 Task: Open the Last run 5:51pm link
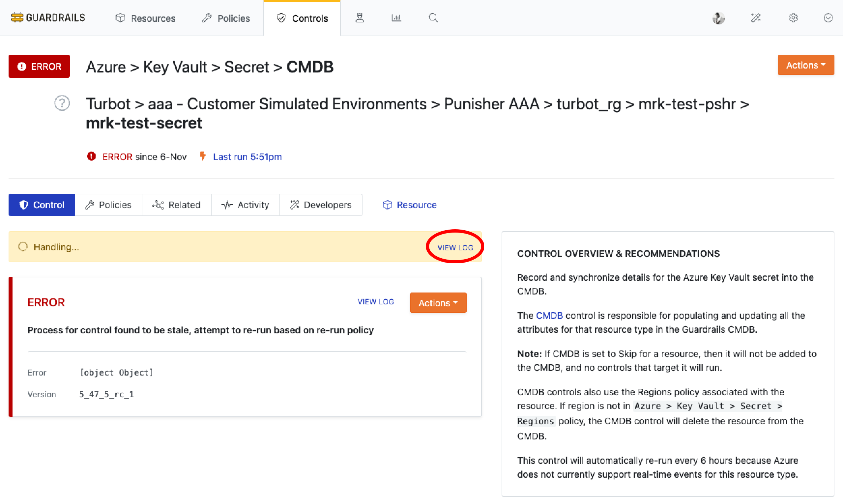[x=247, y=156]
